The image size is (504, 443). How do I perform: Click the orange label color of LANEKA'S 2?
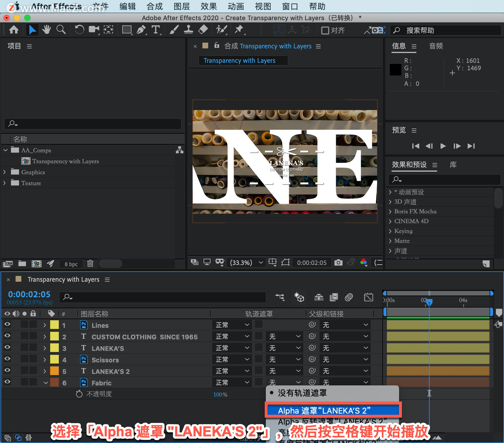coord(54,371)
